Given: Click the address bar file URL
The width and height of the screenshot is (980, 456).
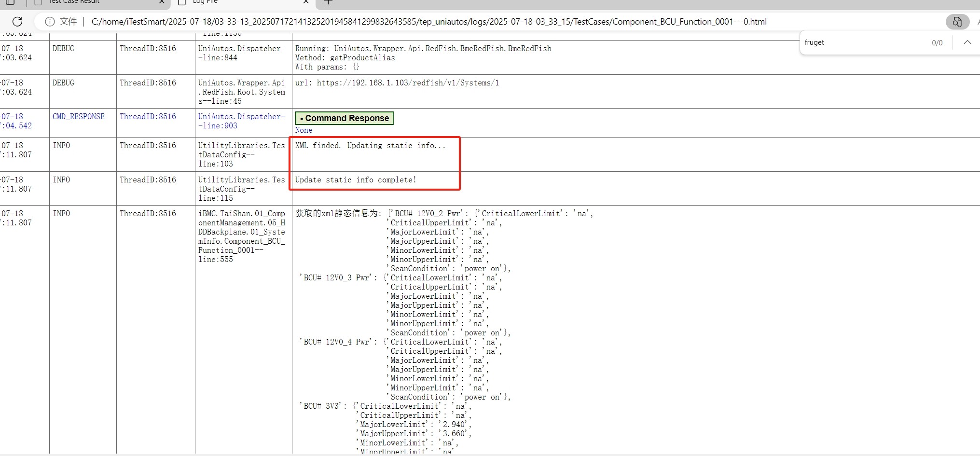Looking at the screenshot, I should coord(428,22).
